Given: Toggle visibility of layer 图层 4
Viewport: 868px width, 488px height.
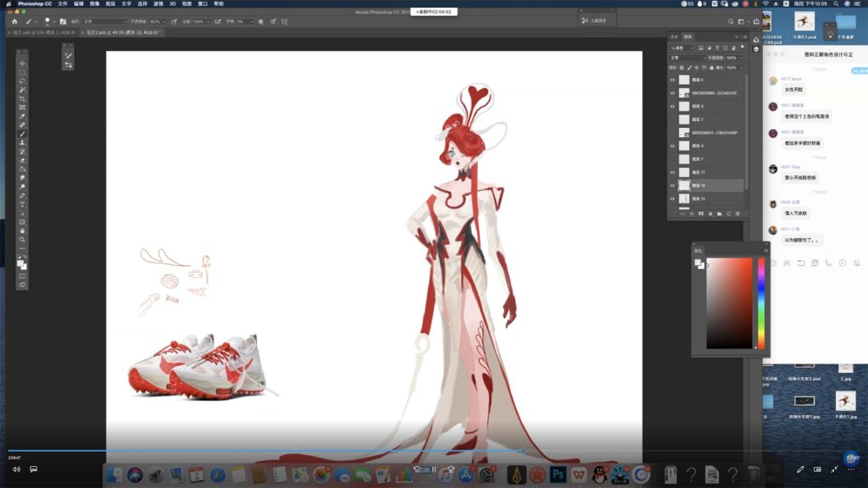Looking at the screenshot, I should 673,146.
